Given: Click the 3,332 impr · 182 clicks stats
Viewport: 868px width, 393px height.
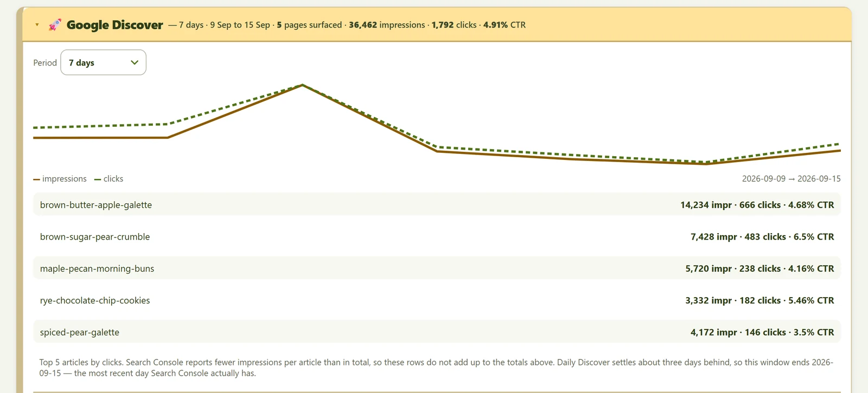Looking at the screenshot, I should pyautogui.click(x=759, y=300).
